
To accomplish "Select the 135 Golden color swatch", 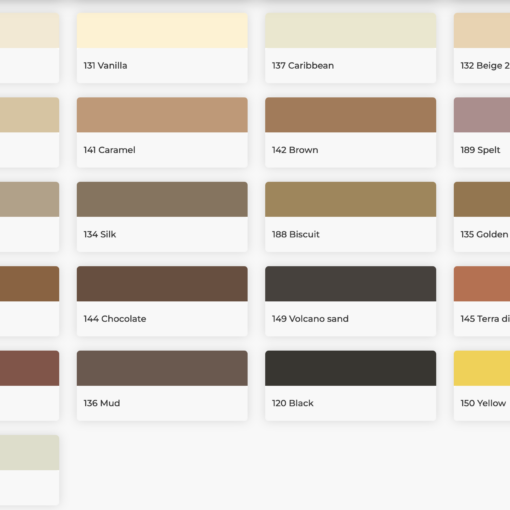I will coord(482,199).
